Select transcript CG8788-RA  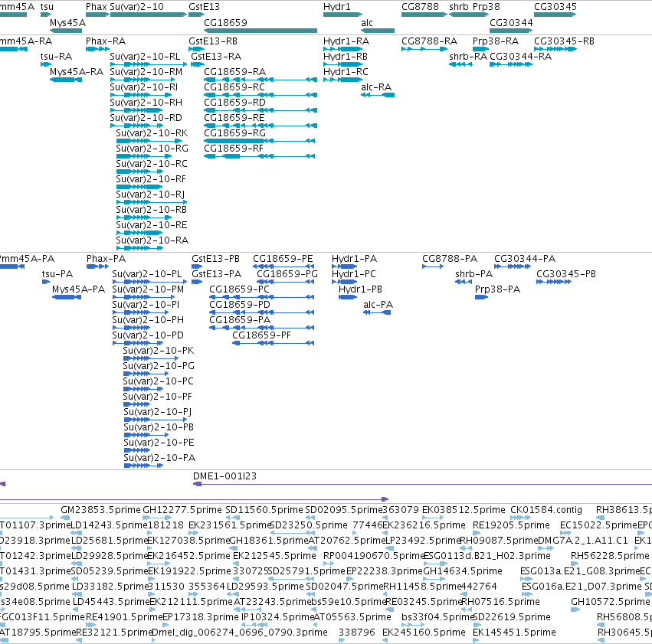(429, 41)
